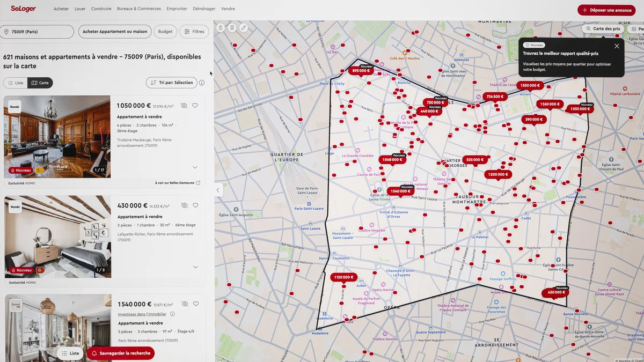Click the heart icon on the 1 540 000 € listing

195,304
